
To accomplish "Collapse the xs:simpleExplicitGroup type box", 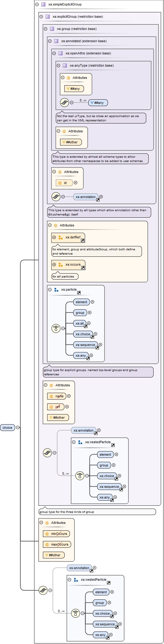I will (37, 5).
